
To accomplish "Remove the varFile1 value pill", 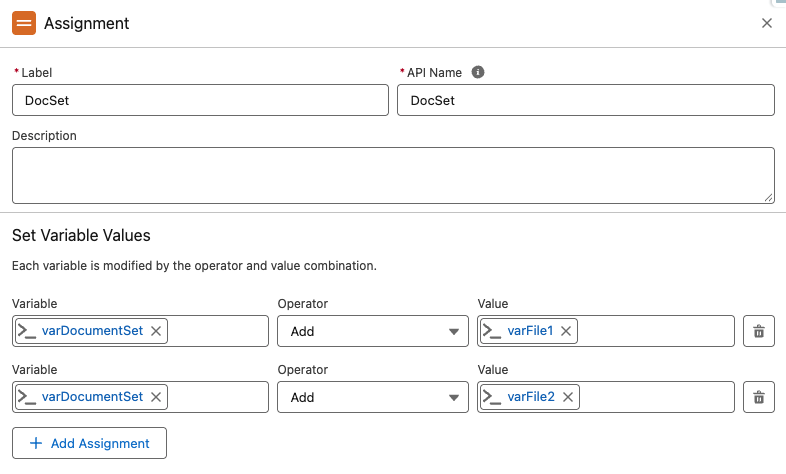I will click(x=566, y=331).
